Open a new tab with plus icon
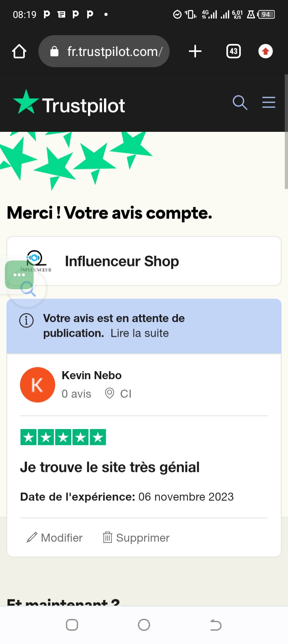 pos(195,52)
